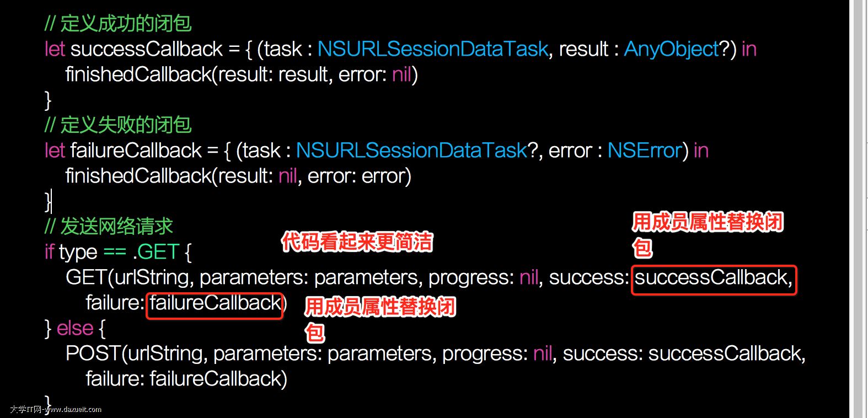Click the NSError type name

[645, 151]
